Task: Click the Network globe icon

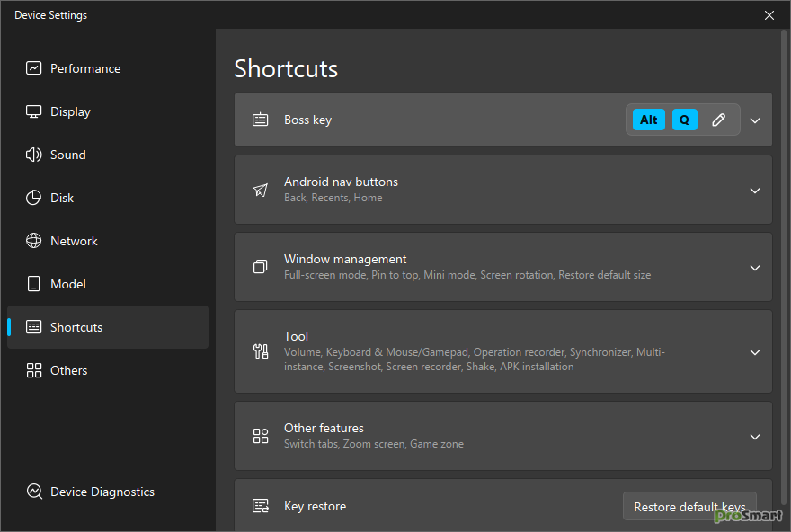Action: click(x=34, y=241)
